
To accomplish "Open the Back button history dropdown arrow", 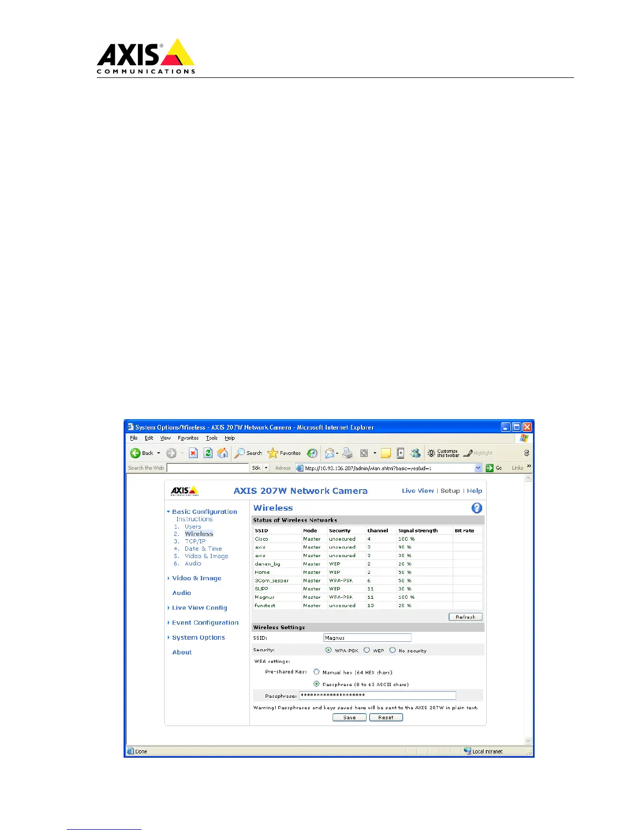I will pyautogui.click(x=158, y=453).
